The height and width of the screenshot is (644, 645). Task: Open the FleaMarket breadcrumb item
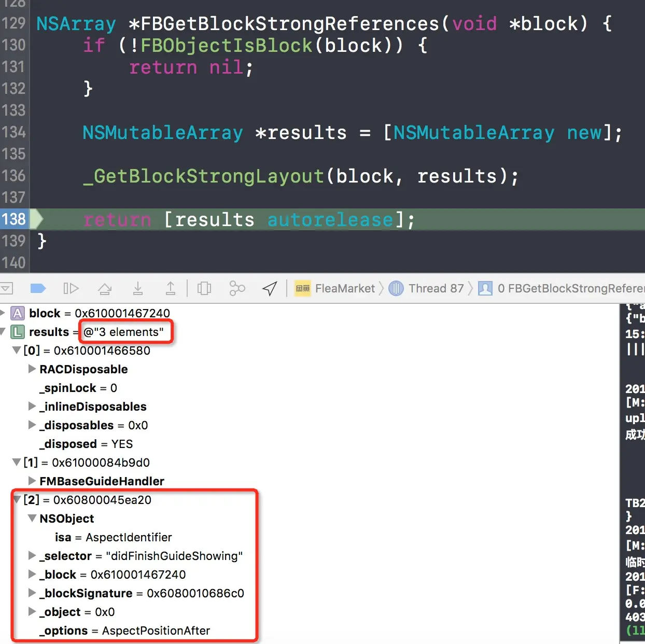(x=334, y=288)
